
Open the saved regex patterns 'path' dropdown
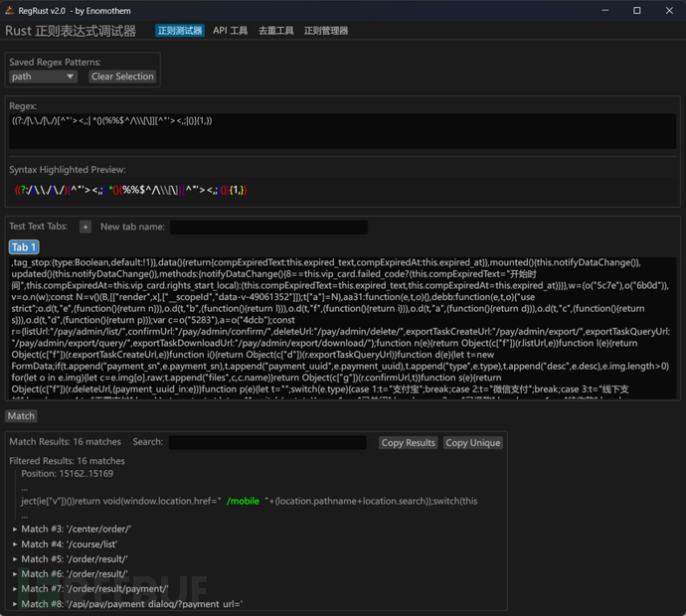click(47, 77)
